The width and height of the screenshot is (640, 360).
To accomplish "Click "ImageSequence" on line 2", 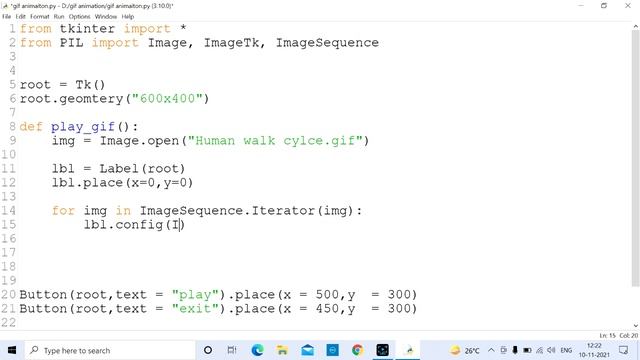I will click(x=327, y=43).
